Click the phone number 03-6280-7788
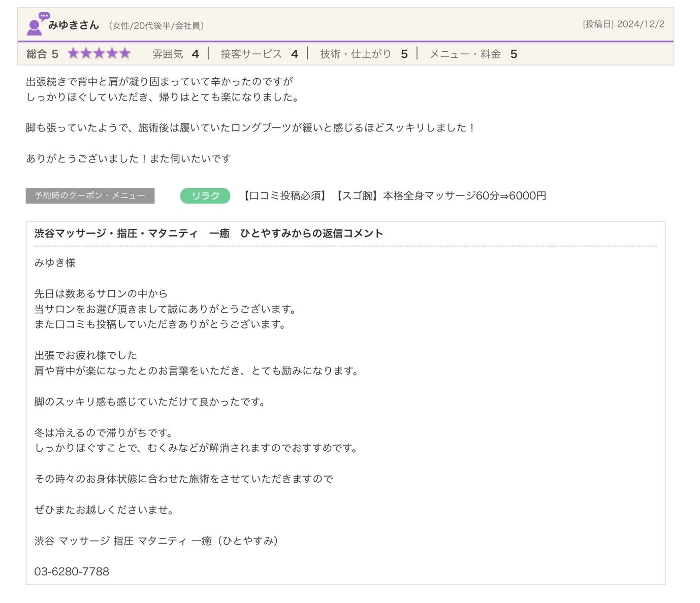 72,572
